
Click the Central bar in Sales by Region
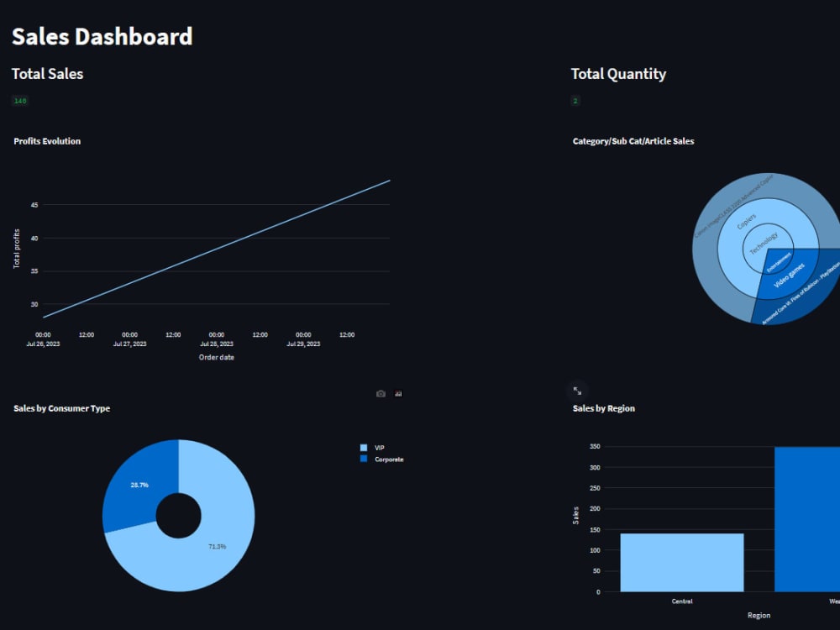[681, 561]
